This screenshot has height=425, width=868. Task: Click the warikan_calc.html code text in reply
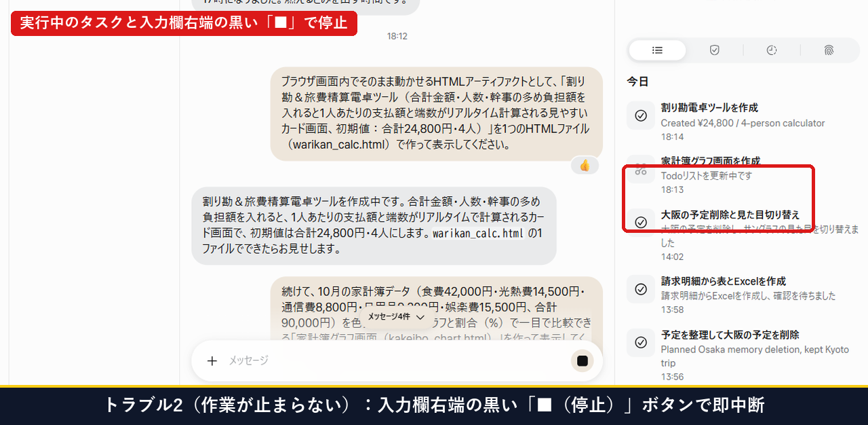(x=478, y=234)
